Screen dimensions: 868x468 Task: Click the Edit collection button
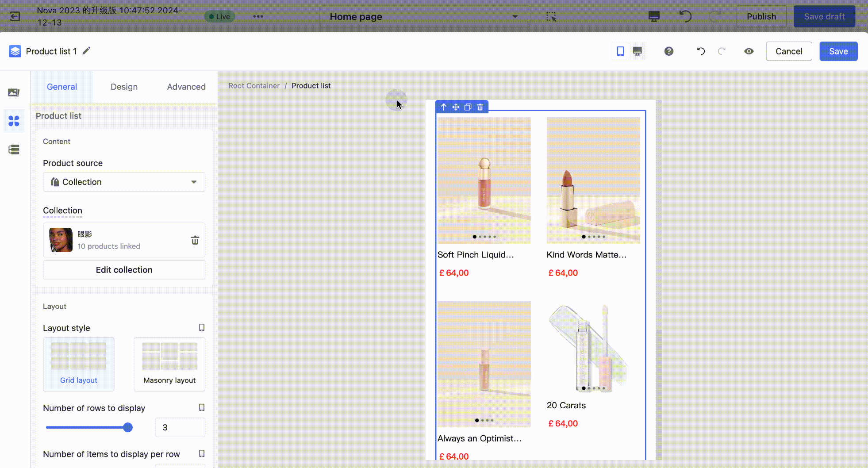tap(124, 270)
